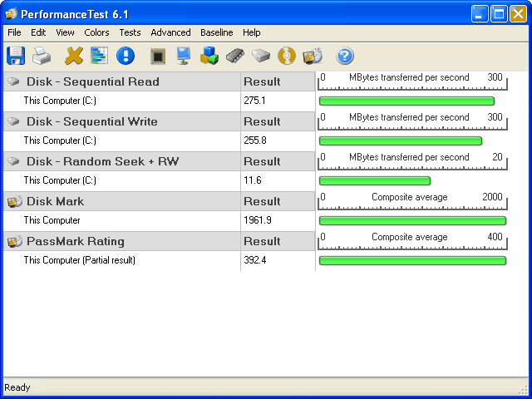Open the Edit menu
This screenshot has height=399, width=532.
point(38,32)
